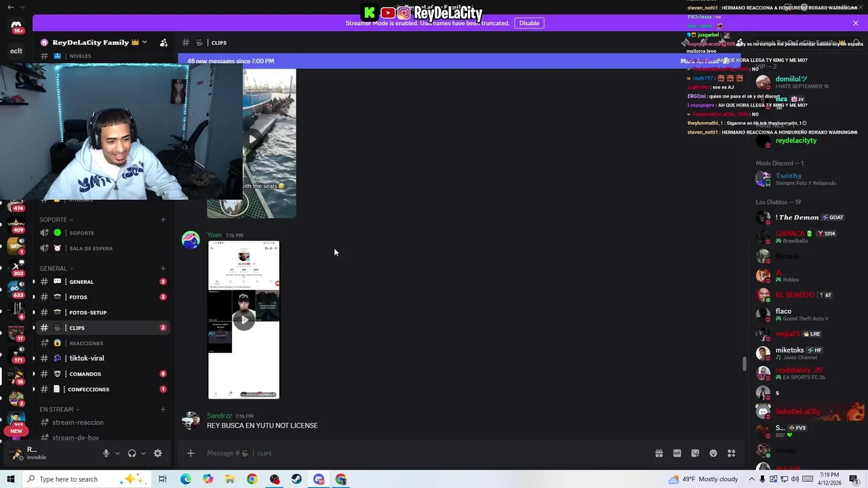This screenshot has height=488, width=868.
Task: Open Google Chrome from the taskbar
Action: (252, 479)
